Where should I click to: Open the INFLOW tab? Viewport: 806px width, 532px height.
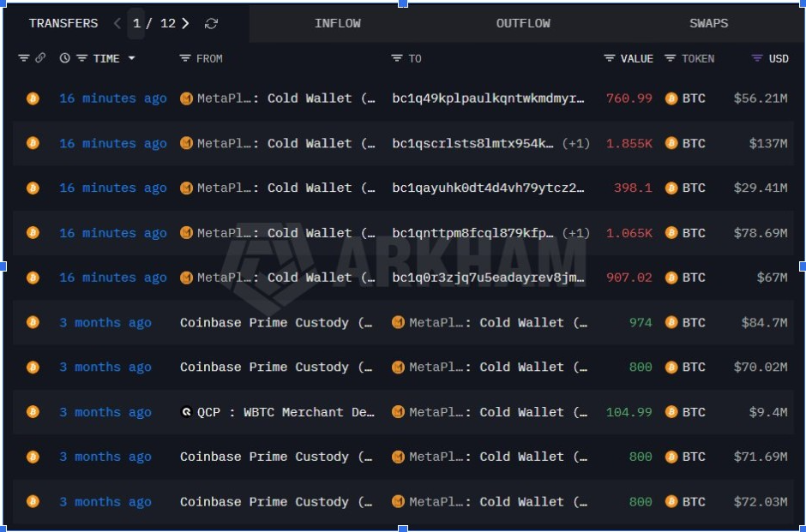(338, 24)
